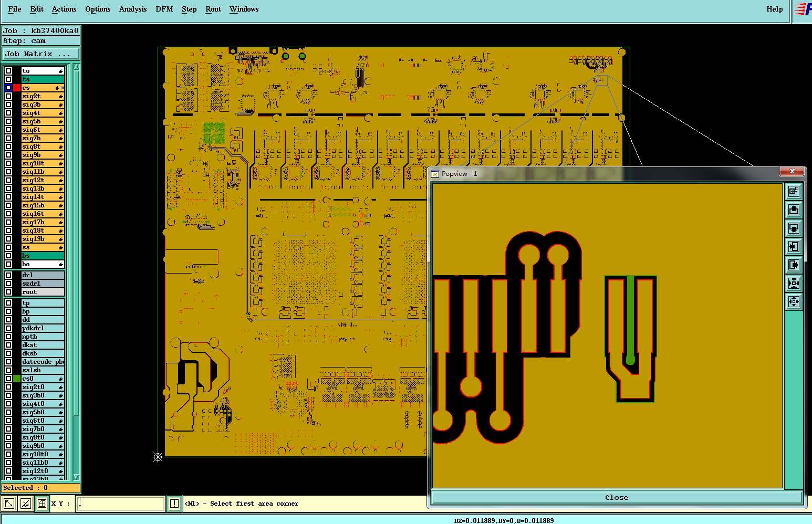Pan the Popview up with the up-arrow icon

coord(794,209)
